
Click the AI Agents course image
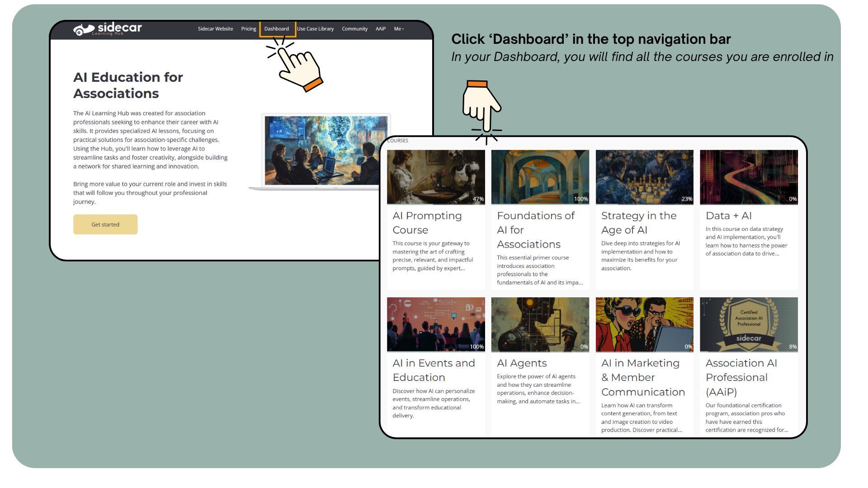(540, 324)
